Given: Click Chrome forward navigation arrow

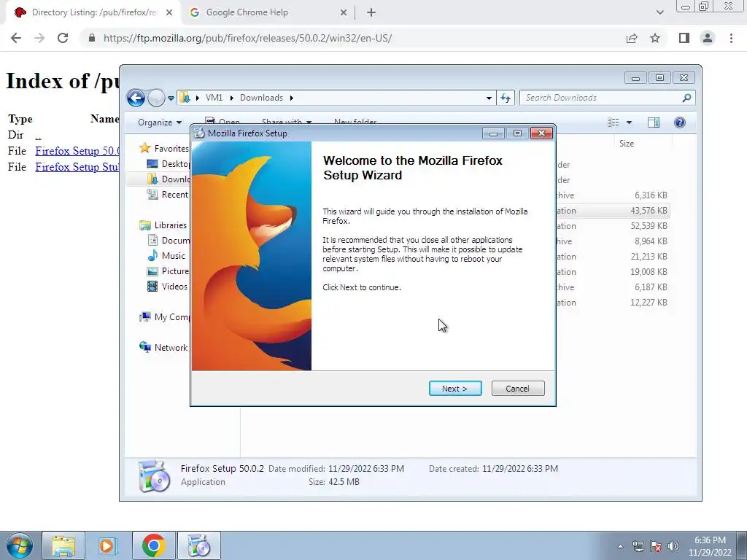Looking at the screenshot, I should pyautogui.click(x=39, y=38).
